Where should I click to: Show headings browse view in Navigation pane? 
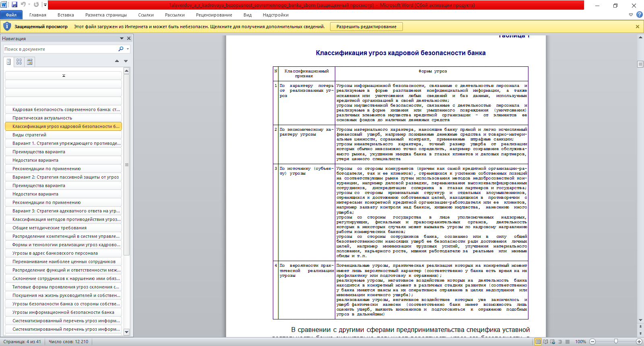(x=8, y=62)
